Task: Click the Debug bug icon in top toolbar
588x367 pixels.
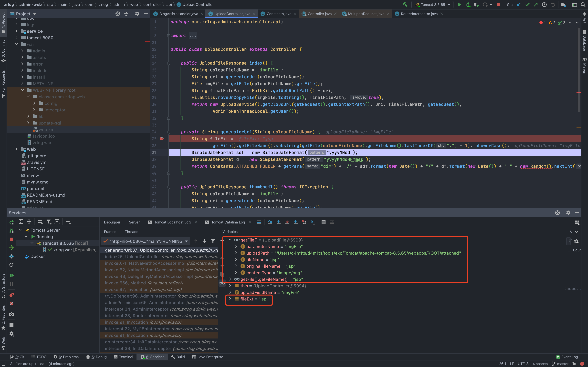Action: [468, 5]
